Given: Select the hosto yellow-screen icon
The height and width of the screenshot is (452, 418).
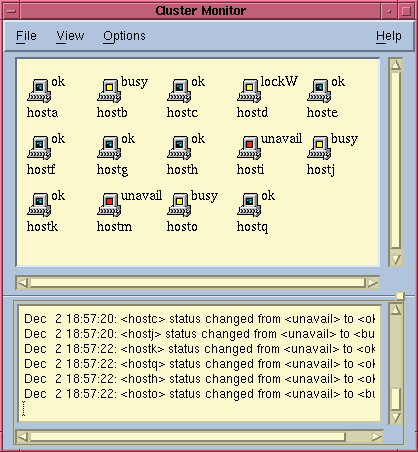Looking at the screenshot, I should click(x=179, y=205).
